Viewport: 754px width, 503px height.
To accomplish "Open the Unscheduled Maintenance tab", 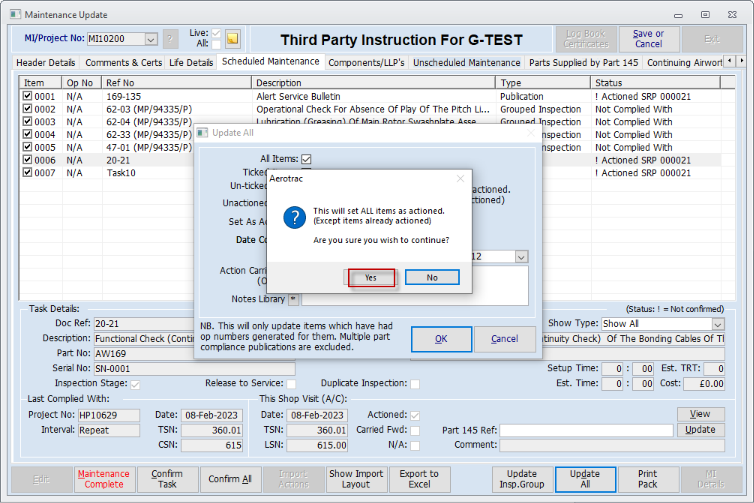I will (x=467, y=63).
